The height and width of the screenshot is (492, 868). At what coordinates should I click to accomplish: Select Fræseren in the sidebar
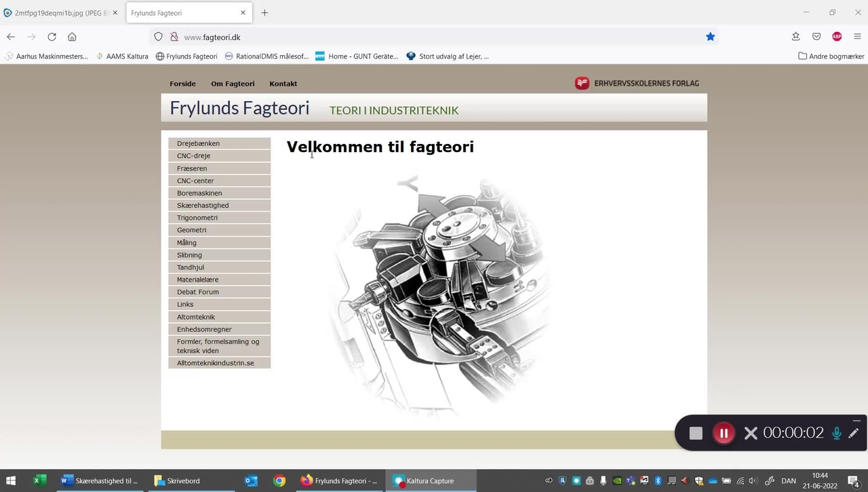pos(219,168)
